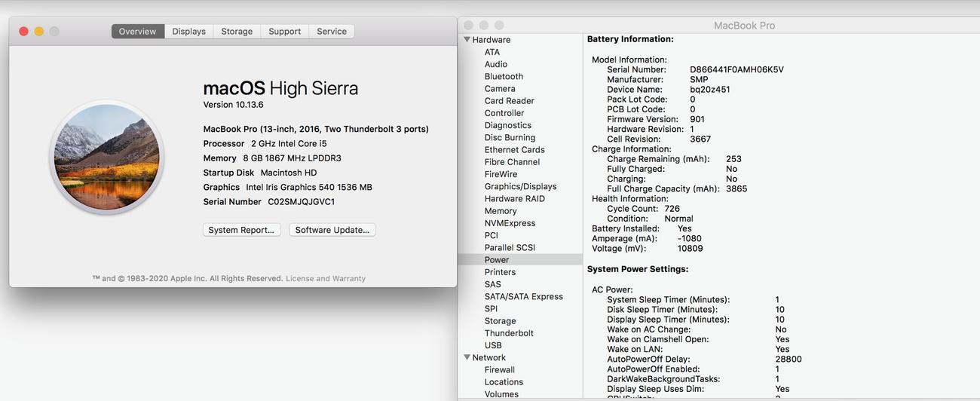Click the Software Update button
Viewport: 980px width, 401px height.
[x=332, y=230]
